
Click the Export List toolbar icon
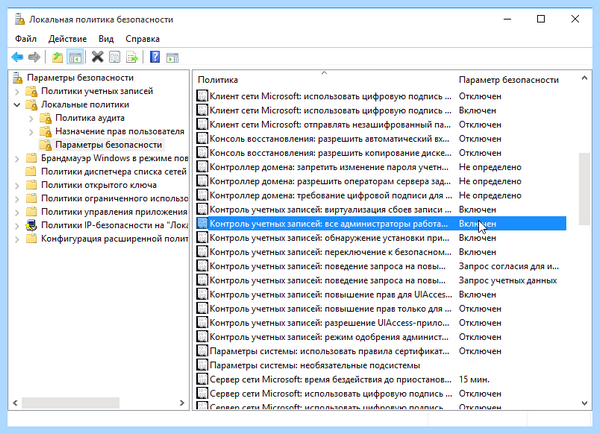(132, 57)
